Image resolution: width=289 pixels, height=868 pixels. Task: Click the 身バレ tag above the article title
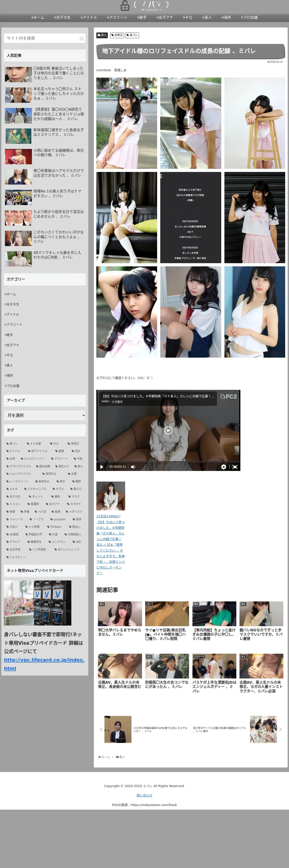tap(132, 35)
